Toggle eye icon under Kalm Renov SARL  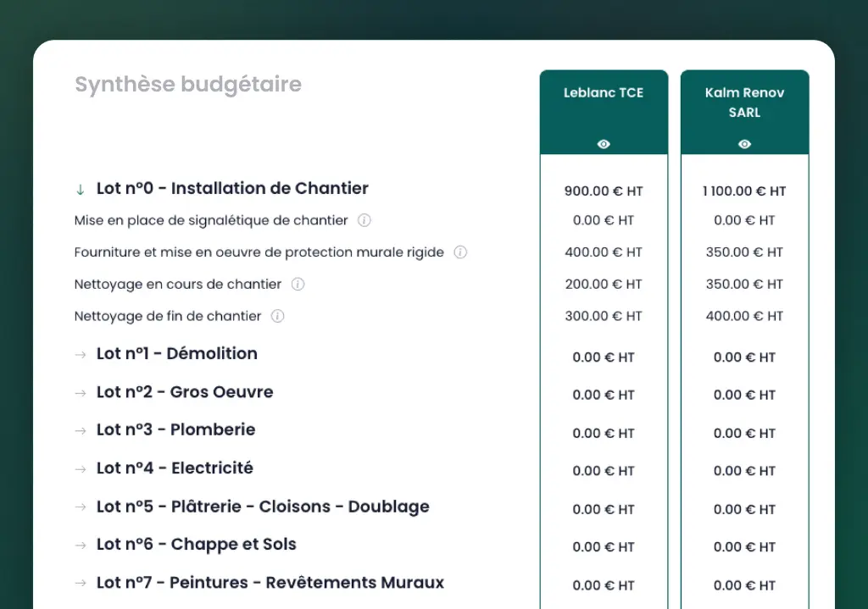coord(744,144)
